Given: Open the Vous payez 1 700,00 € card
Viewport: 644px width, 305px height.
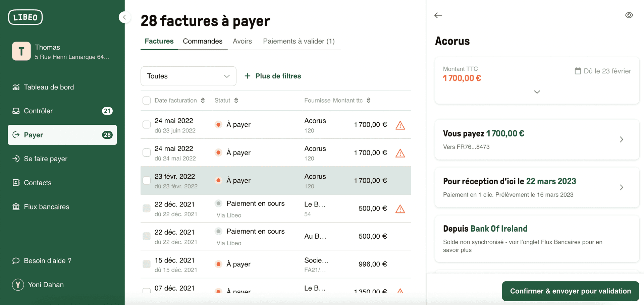Looking at the screenshot, I should click(537, 139).
